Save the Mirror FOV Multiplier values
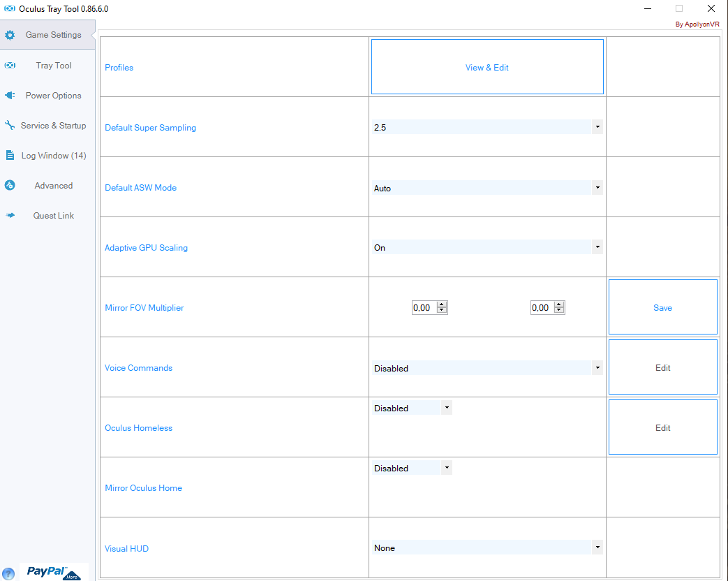This screenshot has height=581, width=728. 662,307
